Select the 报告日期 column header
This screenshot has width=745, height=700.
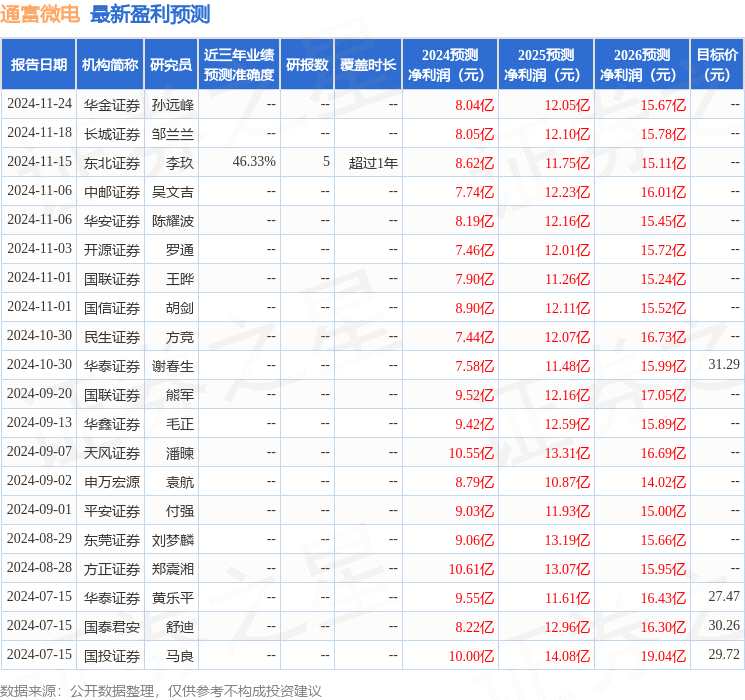(38, 65)
